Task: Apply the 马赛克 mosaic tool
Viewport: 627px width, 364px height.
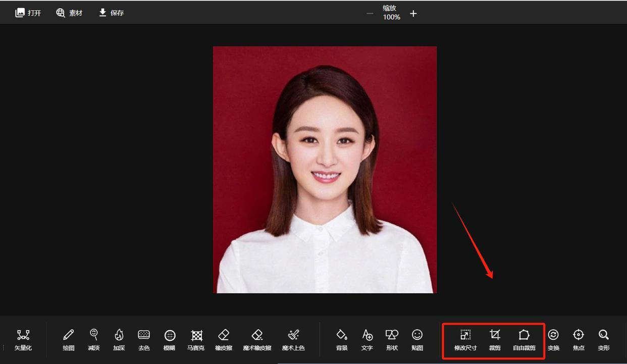Action: click(196, 339)
